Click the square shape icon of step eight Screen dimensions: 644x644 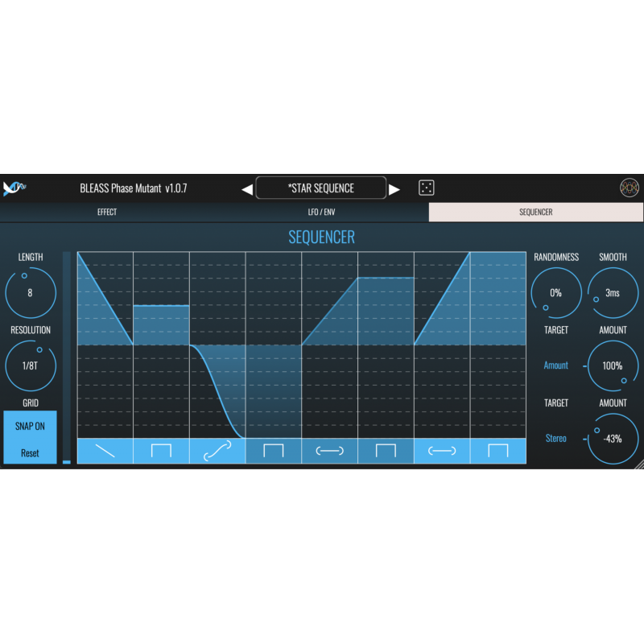pyautogui.click(x=498, y=451)
